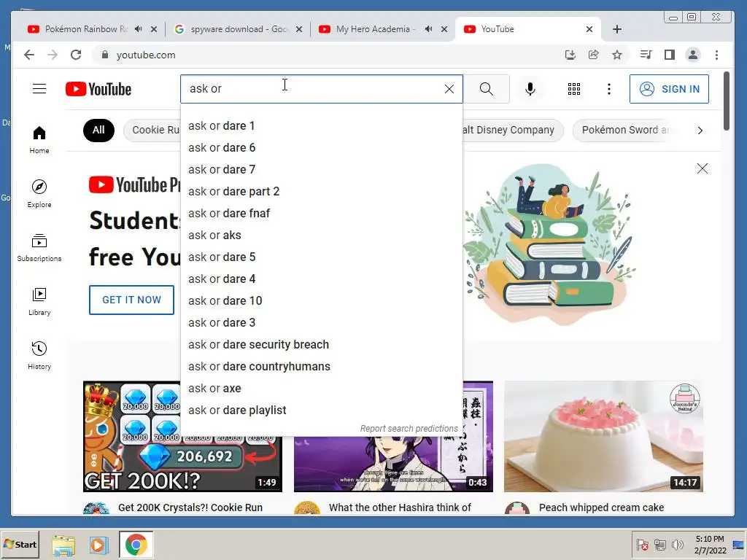Close the current YouTube tab
This screenshot has height=560, width=747.
click(589, 29)
